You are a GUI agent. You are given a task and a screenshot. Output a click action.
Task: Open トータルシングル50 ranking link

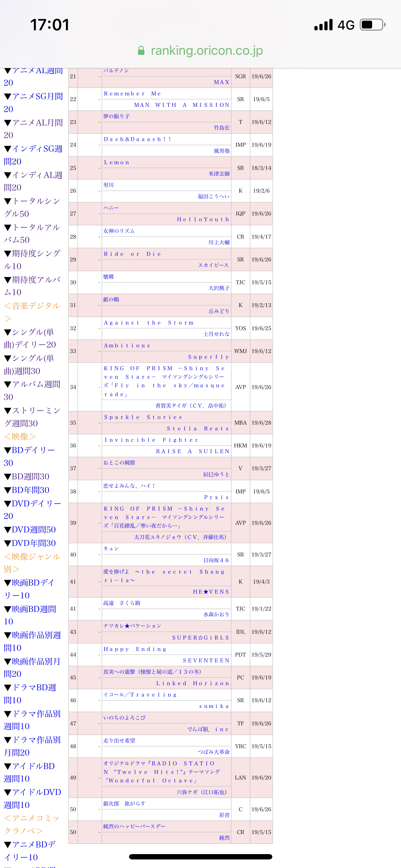point(32,207)
